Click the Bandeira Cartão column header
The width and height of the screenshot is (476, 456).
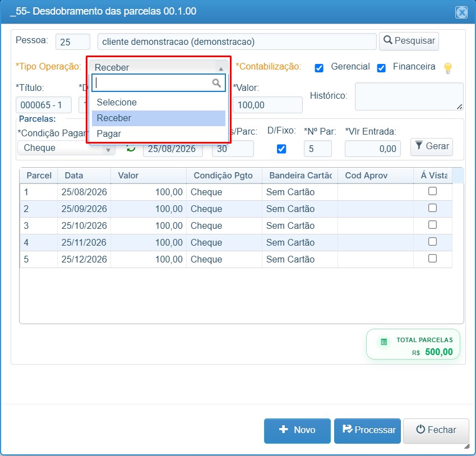[300, 176]
